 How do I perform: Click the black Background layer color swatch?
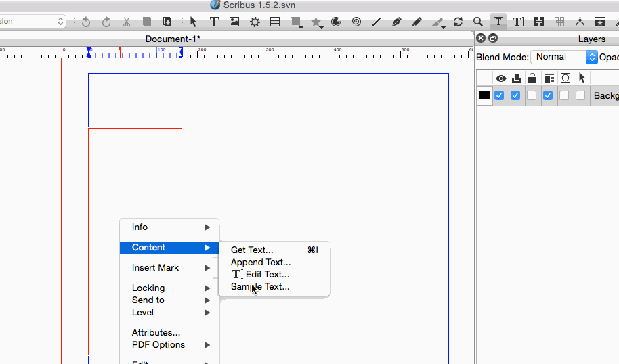point(484,95)
